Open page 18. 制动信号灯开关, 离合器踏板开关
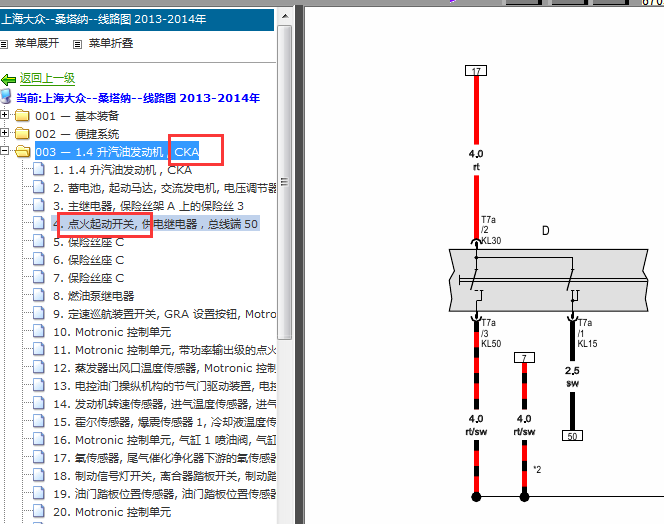664x524 pixels. pos(164,476)
